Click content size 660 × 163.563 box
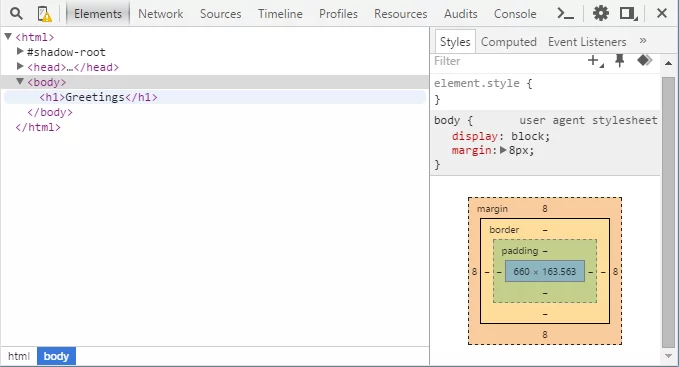The width and height of the screenshot is (679, 367). coord(545,271)
